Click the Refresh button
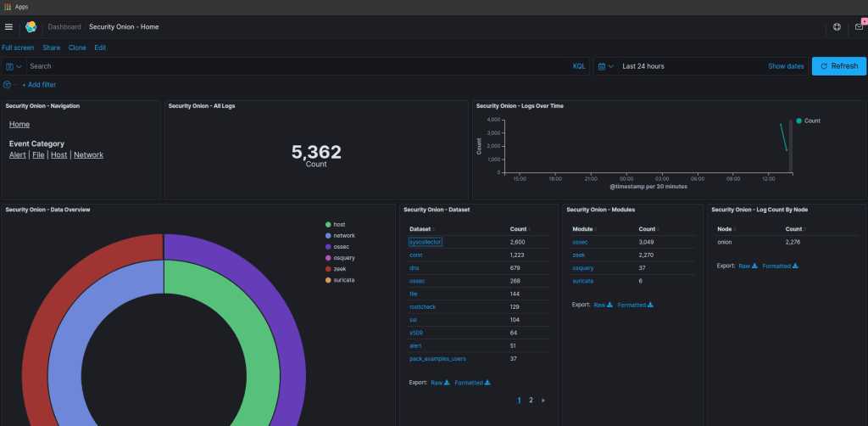Screen dimensions: 868x426 point(839,66)
